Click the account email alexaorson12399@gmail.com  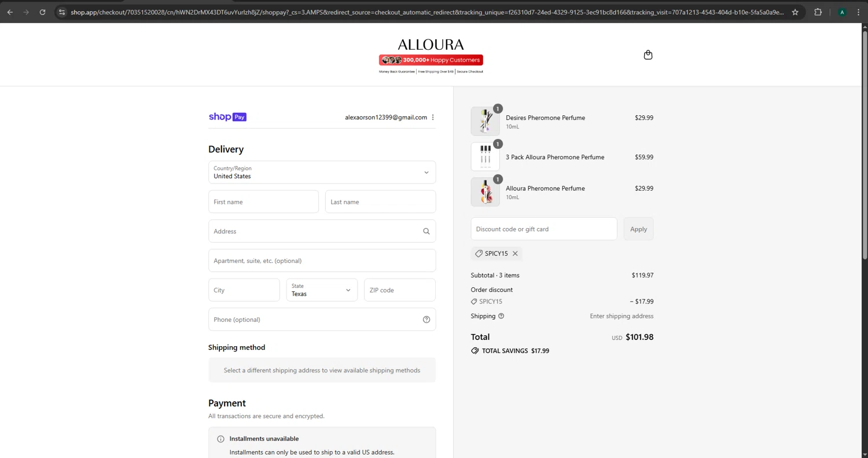coord(386,117)
